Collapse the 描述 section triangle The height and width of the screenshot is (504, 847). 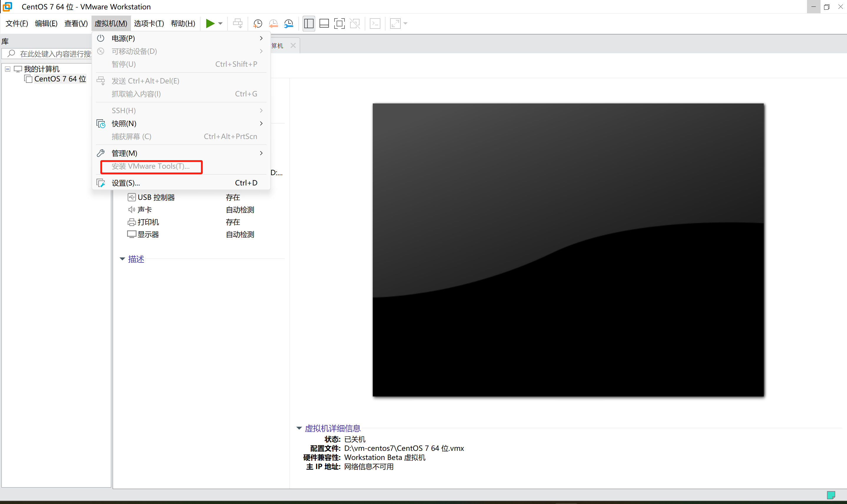click(x=122, y=259)
